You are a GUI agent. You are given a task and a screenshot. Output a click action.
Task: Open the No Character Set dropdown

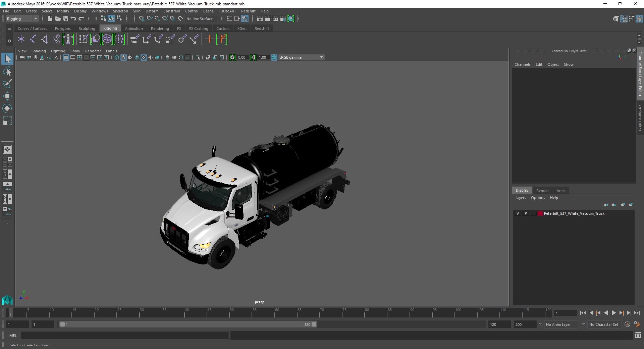pyautogui.click(x=604, y=325)
